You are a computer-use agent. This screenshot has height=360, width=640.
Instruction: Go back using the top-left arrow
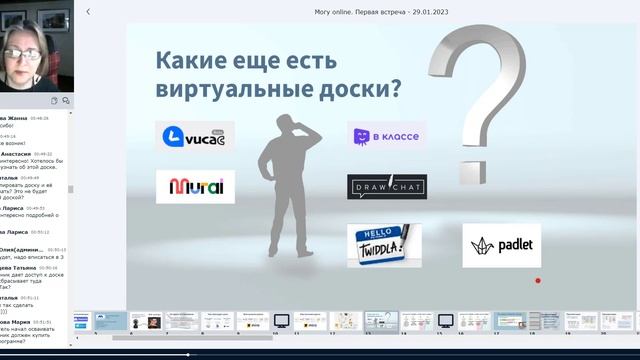click(x=88, y=12)
